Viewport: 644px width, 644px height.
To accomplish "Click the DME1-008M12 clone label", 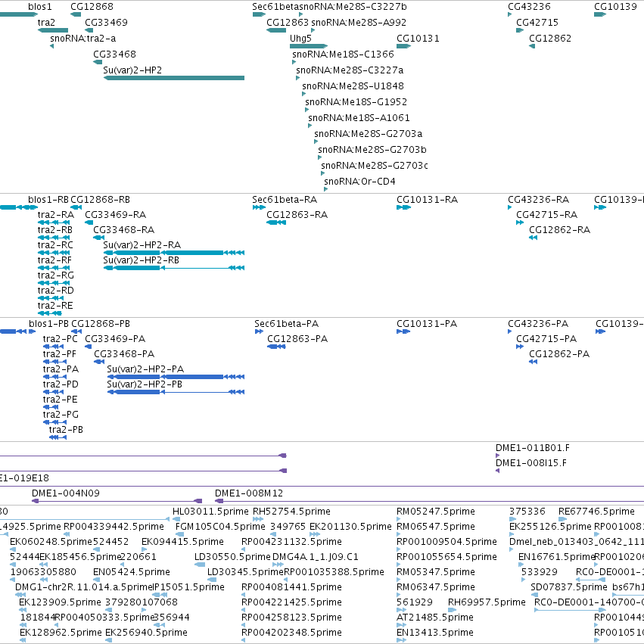I will pyautogui.click(x=249, y=493).
